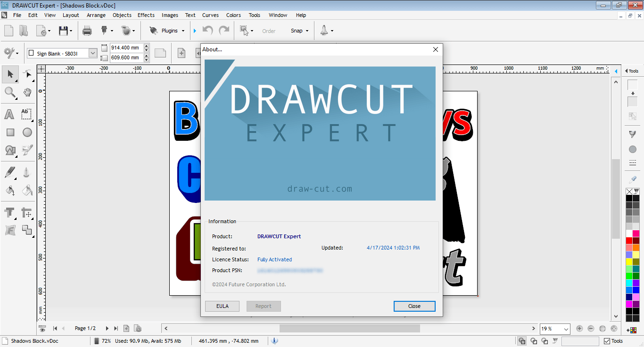
Task: Open the Sign Blank - SB03I dropdown
Action: click(x=93, y=53)
